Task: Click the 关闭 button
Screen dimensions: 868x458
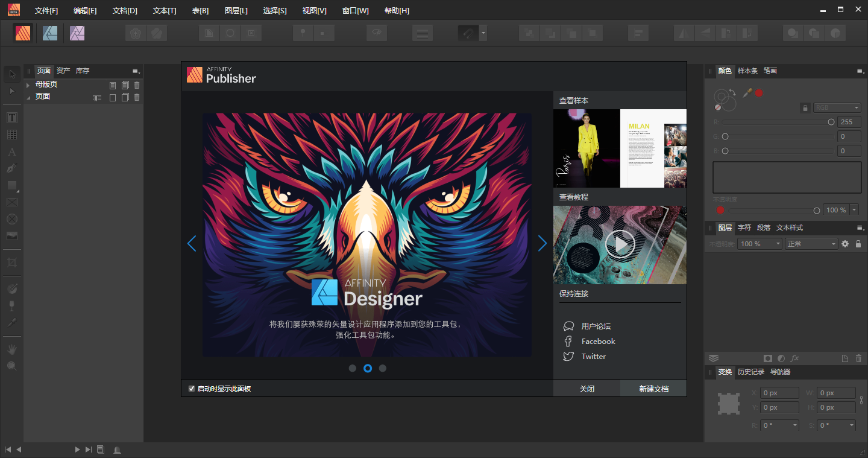Action: tap(587, 389)
